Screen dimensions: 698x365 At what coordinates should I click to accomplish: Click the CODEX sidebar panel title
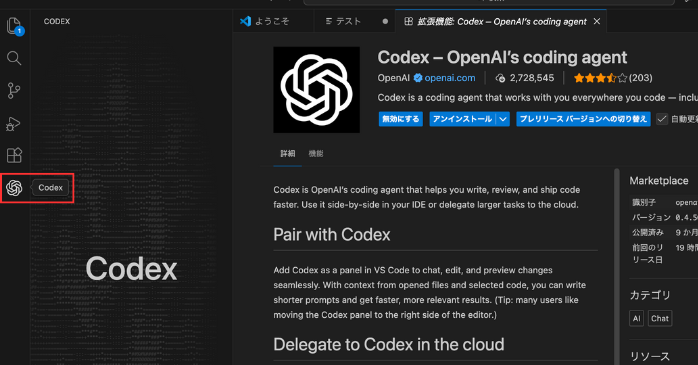(57, 21)
